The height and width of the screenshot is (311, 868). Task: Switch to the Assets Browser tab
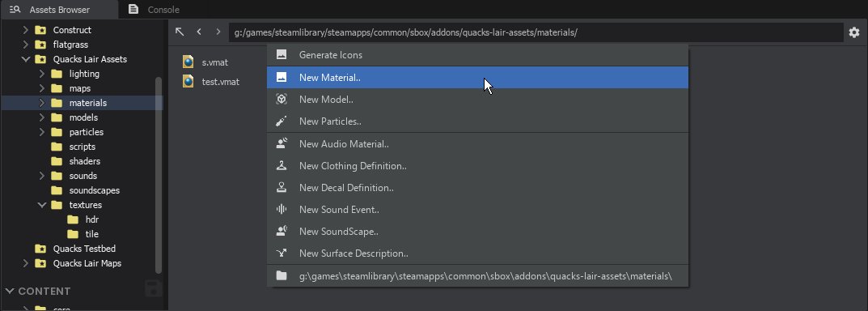coord(59,10)
